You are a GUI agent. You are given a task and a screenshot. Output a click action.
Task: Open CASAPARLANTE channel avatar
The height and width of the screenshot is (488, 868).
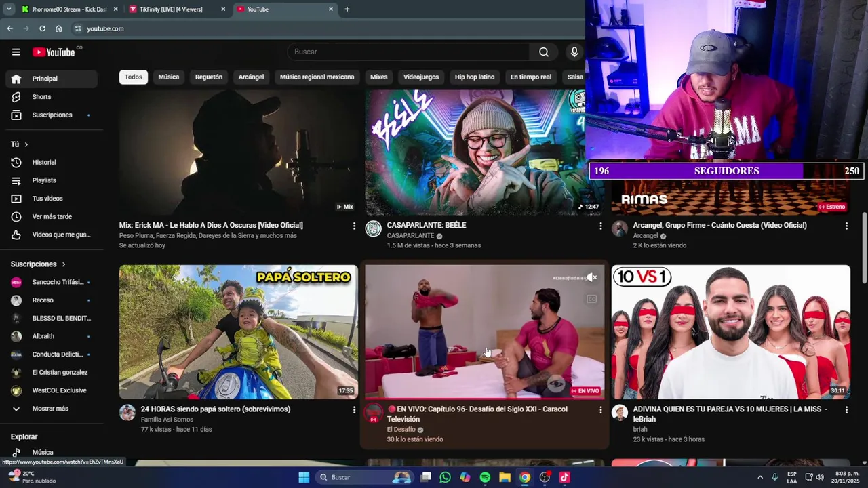pos(374,228)
